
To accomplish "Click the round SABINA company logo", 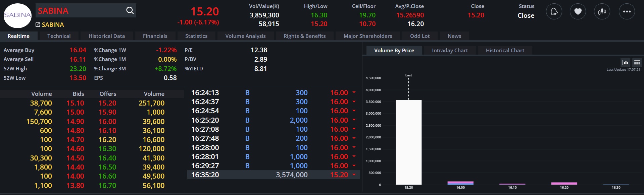I will 17,15.
